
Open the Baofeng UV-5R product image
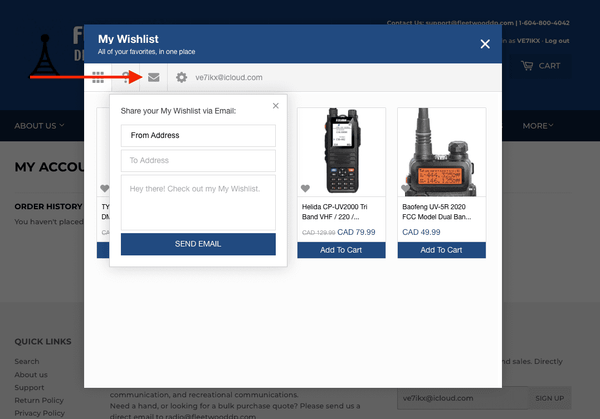tap(442, 151)
